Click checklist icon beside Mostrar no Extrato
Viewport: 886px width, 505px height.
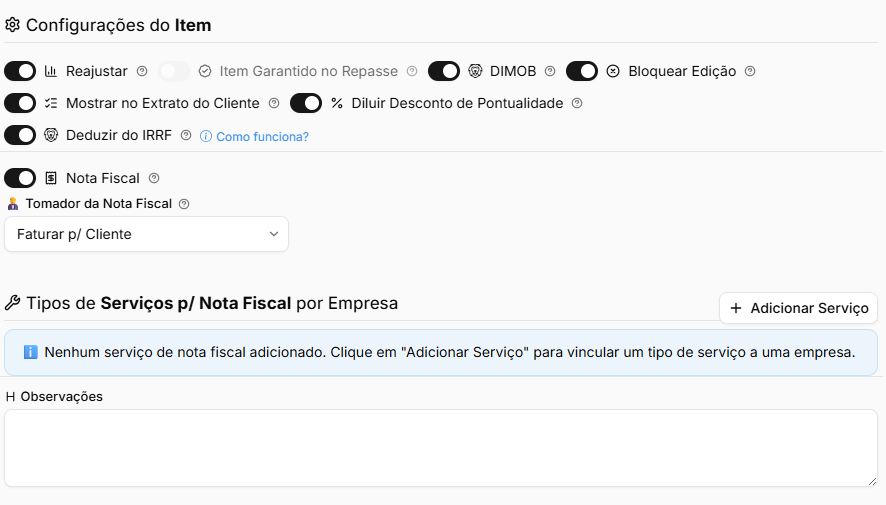tap(51, 103)
